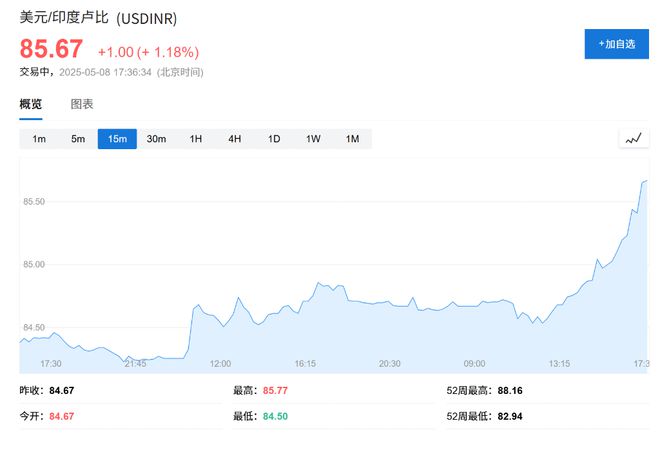Screen dimensions: 660x452
Task: Click the chart type line icon
Action: pyautogui.click(x=632, y=139)
